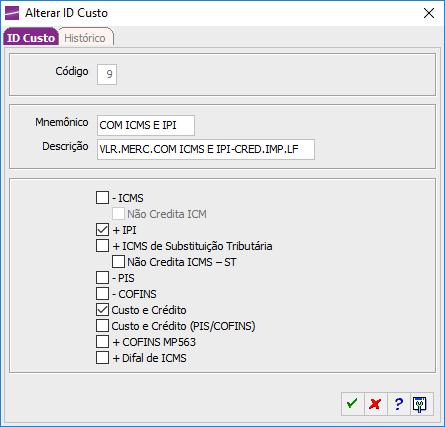This screenshot has width=445, height=427.
Task: Check Custo e Crédito (PIS/COFINS) option
Action: point(102,326)
